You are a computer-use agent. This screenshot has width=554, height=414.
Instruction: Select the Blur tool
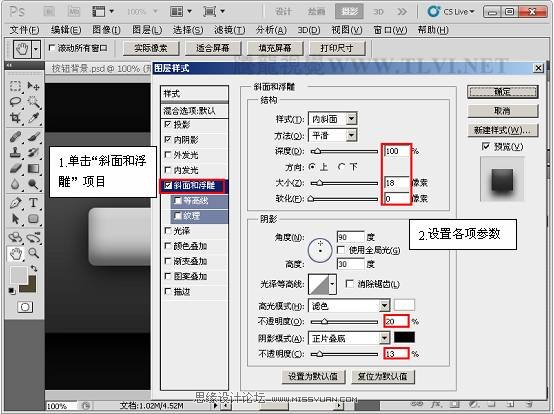(16, 184)
